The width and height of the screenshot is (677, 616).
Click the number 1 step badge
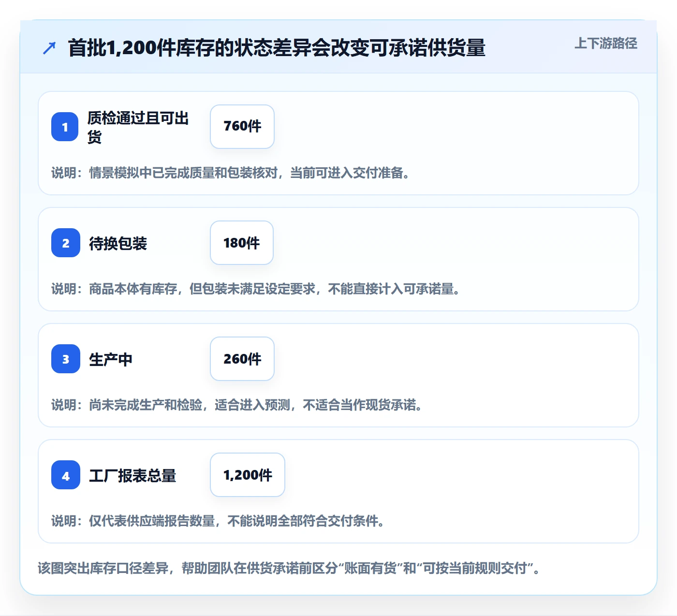[65, 127]
